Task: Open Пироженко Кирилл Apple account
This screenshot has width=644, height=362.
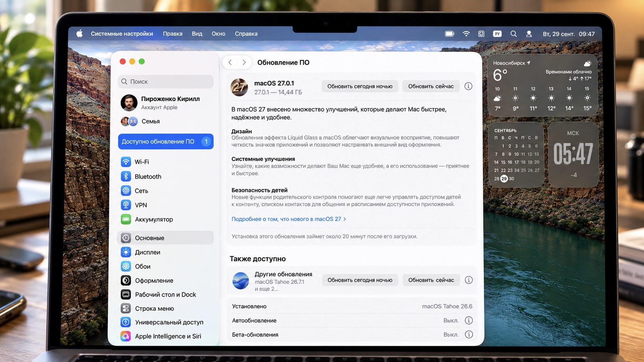Action: click(x=166, y=103)
